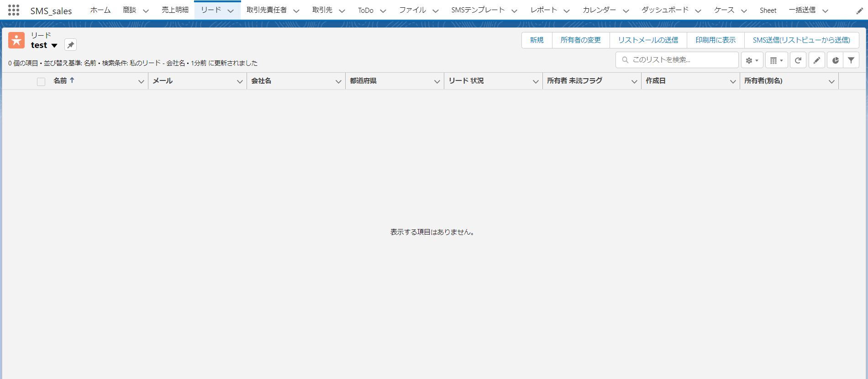
Task: Switch to the 売上明細 tab
Action: (175, 10)
